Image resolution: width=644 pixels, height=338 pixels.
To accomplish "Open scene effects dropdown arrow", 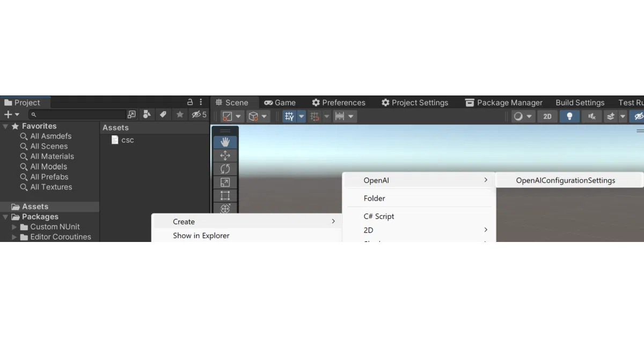I will click(x=623, y=116).
